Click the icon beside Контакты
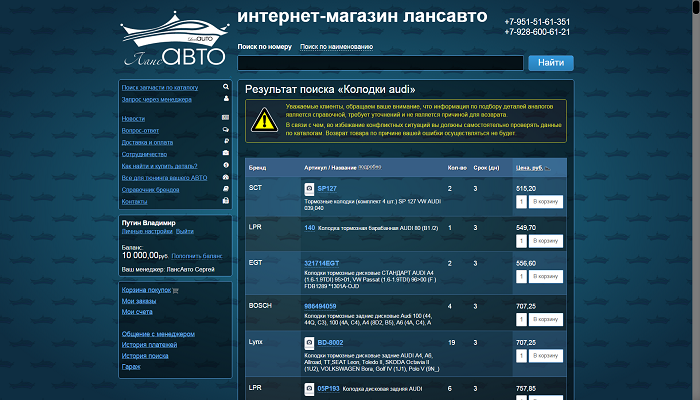This screenshot has width=700, height=400. (x=226, y=200)
